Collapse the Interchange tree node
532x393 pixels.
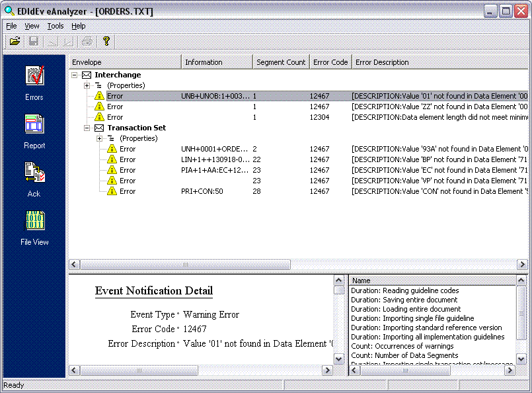(x=75, y=75)
